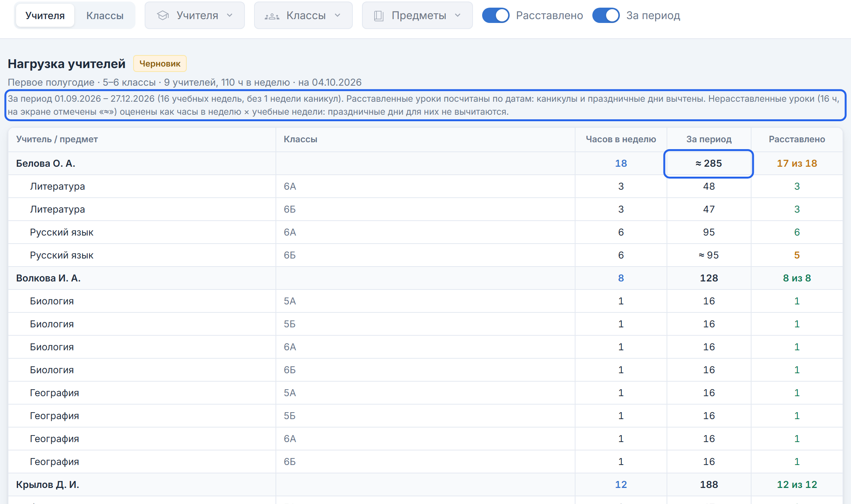Click the book icon in Предметы filter

(378, 16)
